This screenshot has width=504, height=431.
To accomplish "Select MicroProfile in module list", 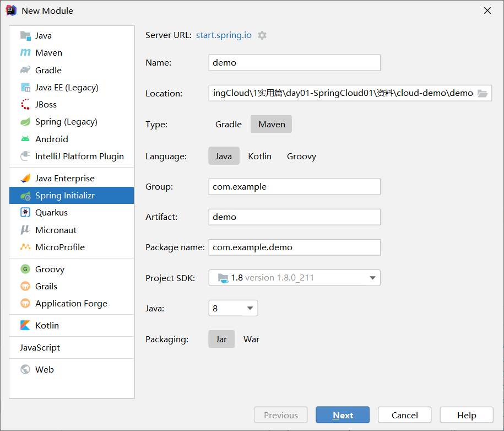I will click(x=72, y=247).
